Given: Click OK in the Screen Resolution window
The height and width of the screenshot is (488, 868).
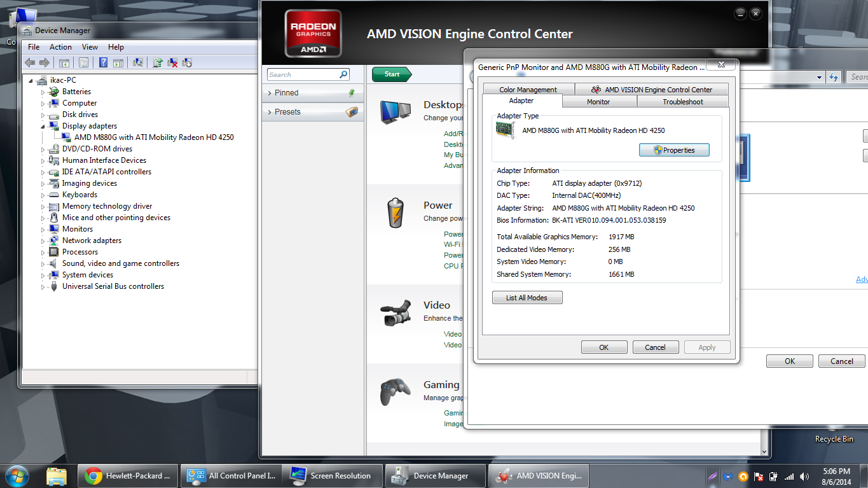Looking at the screenshot, I should 790,361.
